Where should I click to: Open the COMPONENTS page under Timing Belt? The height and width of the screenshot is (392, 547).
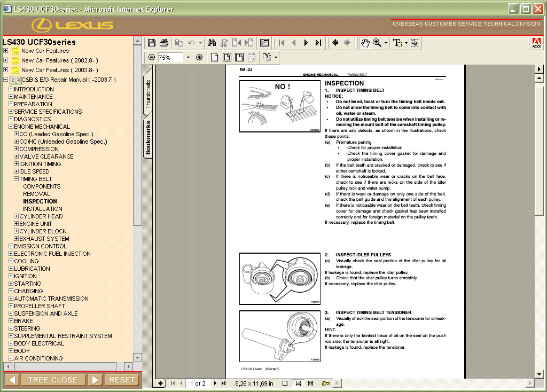click(42, 186)
